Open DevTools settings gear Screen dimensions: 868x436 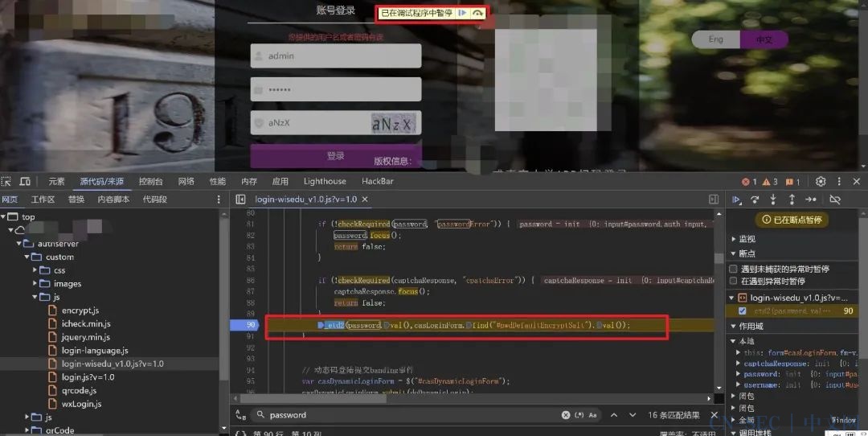[x=821, y=181]
